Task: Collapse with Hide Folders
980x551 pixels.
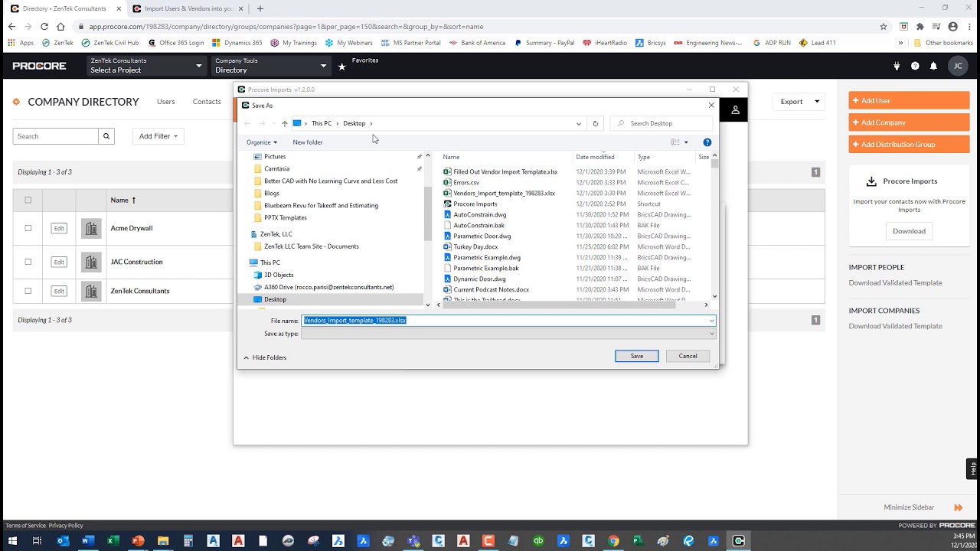Action: click(265, 357)
